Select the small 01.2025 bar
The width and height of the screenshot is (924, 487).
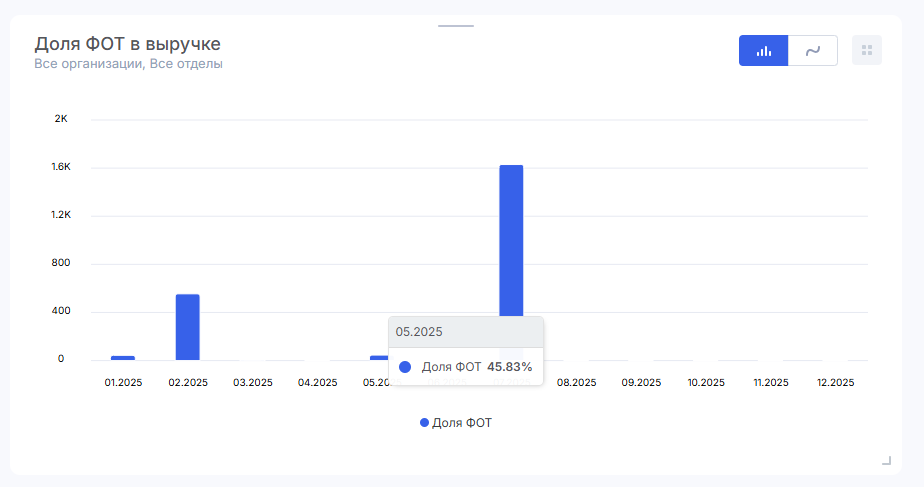click(x=123, y=357)
